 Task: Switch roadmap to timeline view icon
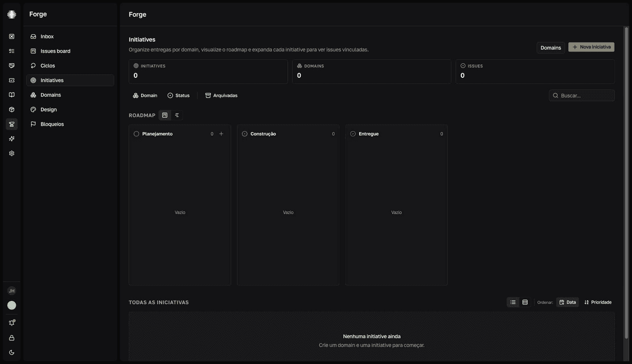(x=177, y=115)
